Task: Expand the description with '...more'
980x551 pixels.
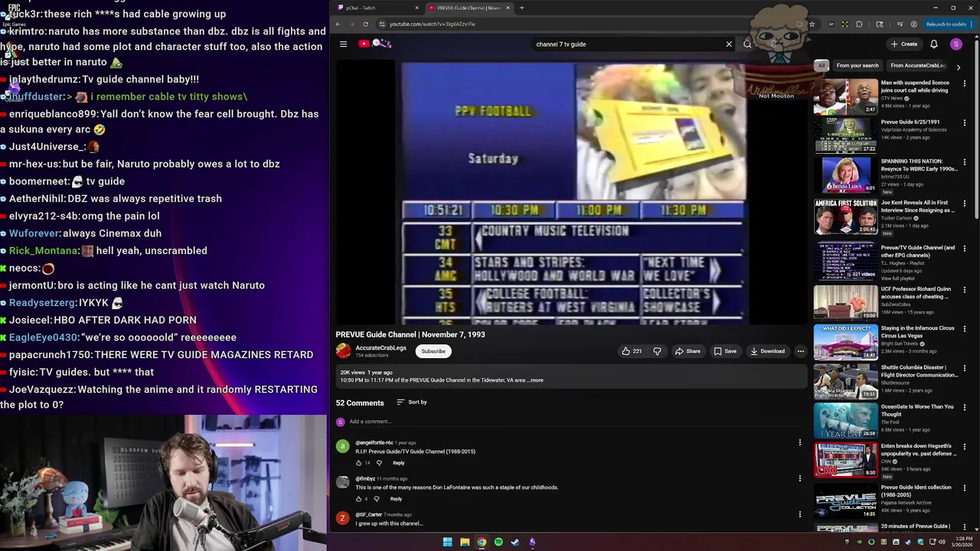Action: click(x=536, y=380)
